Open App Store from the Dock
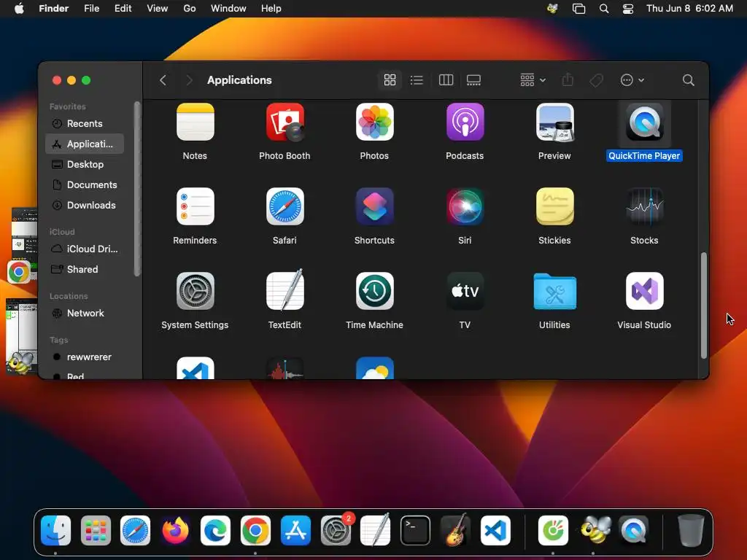 coord(295,530)
